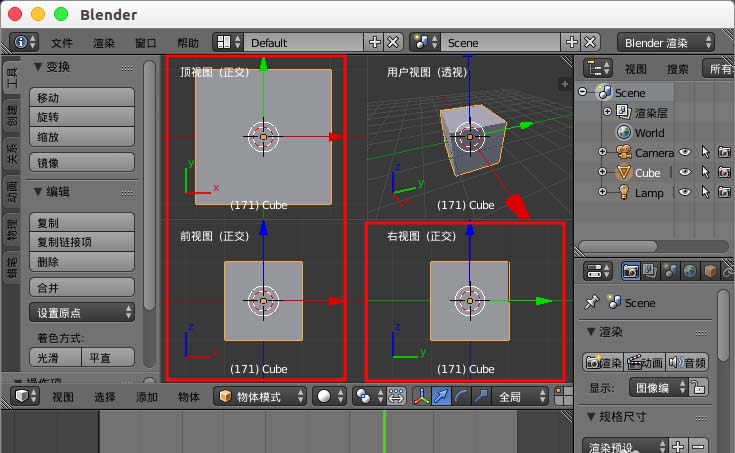Open the 物体模式 mode dropdown
The width and height of the screenshot is (735, 453).
(x=260, y=396)
